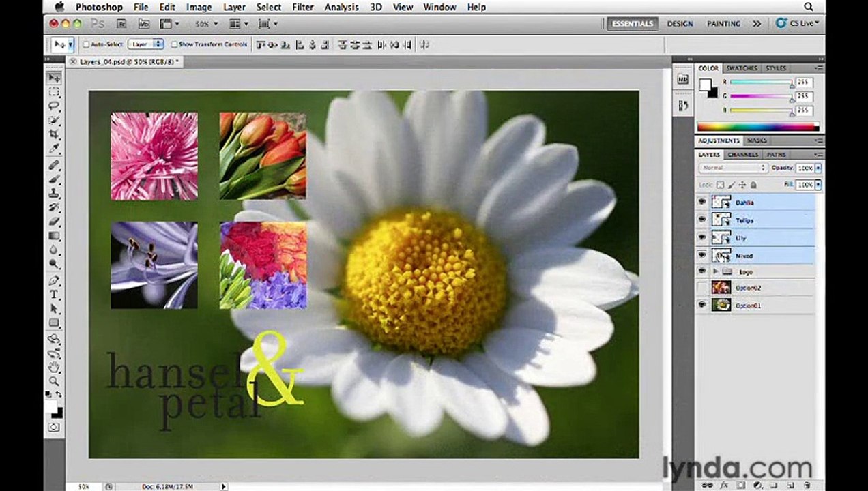Select the Lasso tool

point(54,106)
